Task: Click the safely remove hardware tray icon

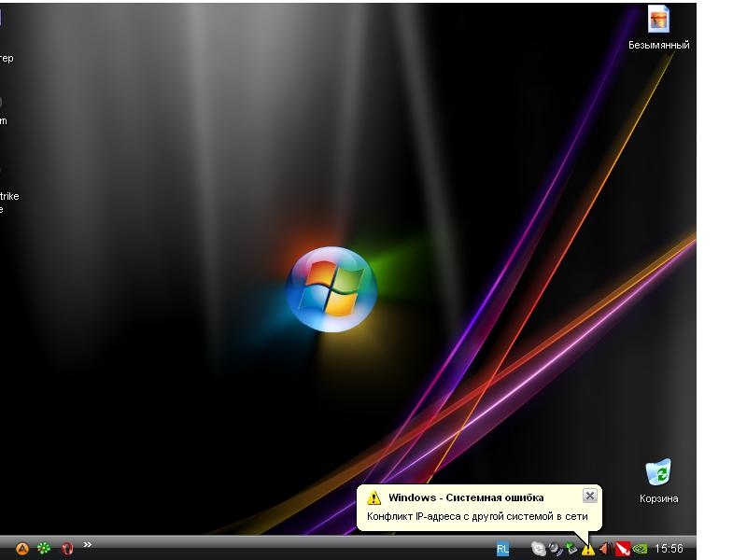Action: point(571,549)
